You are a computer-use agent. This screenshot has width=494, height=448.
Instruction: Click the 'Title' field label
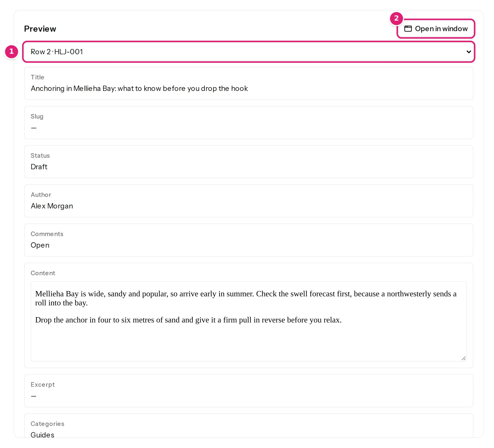pos(37,77)
